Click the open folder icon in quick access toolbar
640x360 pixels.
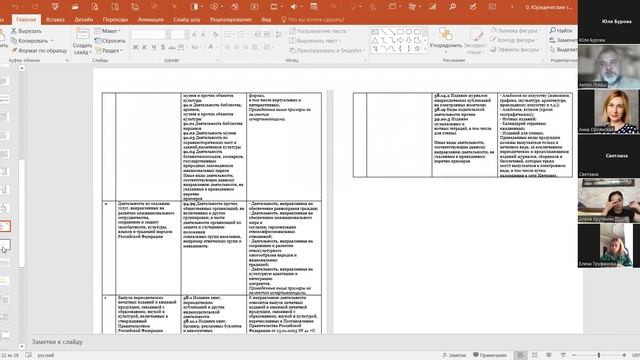point(75,7)
